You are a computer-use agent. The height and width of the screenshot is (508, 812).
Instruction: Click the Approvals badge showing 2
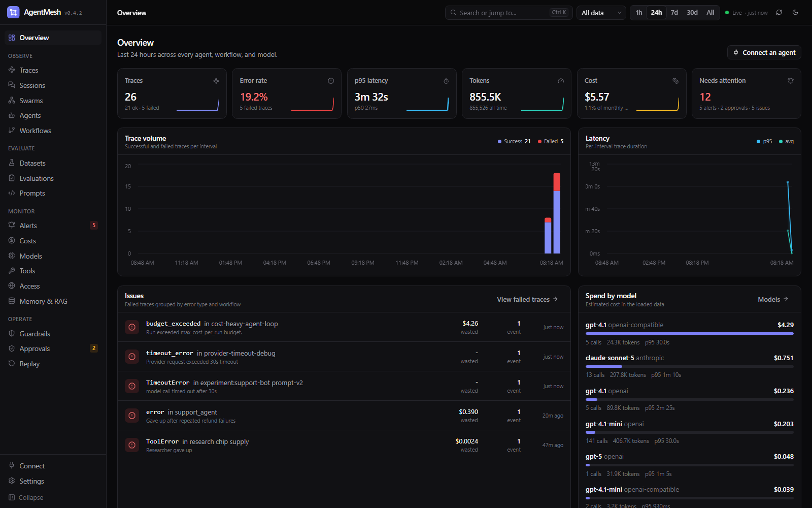coord(94,348)
